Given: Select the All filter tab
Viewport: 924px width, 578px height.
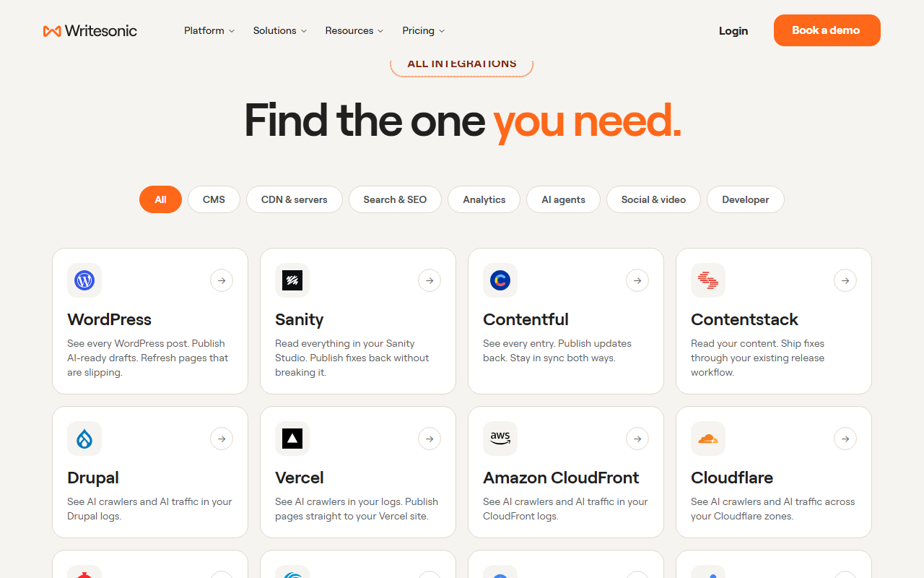Looking at the screenshot, I should (x=160, y=199).
